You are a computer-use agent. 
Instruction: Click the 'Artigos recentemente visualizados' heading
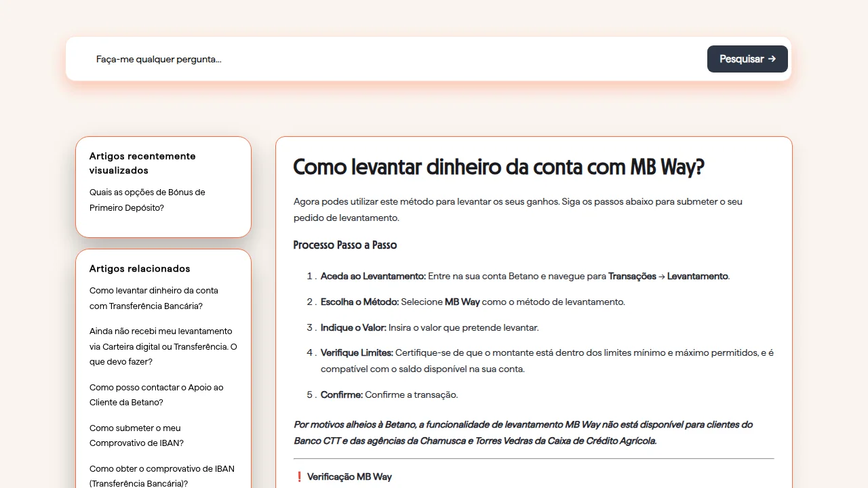coord(142,163)
